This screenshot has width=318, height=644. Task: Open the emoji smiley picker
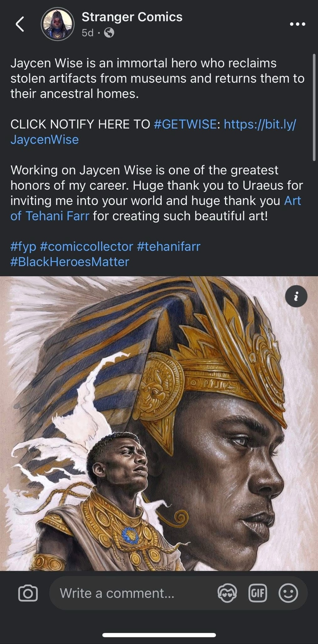tap(288, 593)
